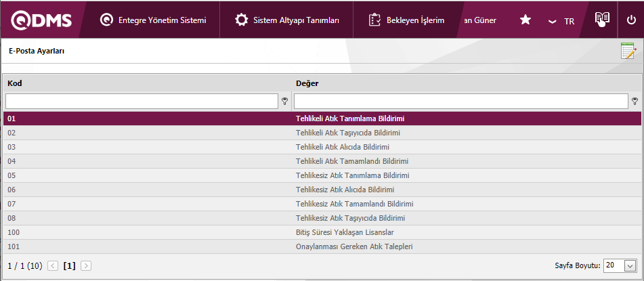Click the edit record icon
This screenshot has width=644, height=281.
coord(628,51)
